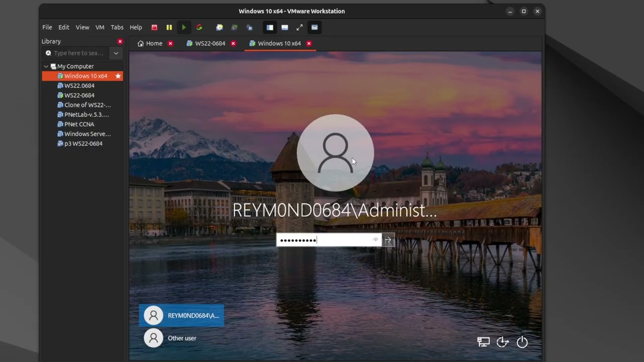Screen dimensions: 644x362
Task: Close the VMware Workstation window
Action: click(x=537, y=11)
